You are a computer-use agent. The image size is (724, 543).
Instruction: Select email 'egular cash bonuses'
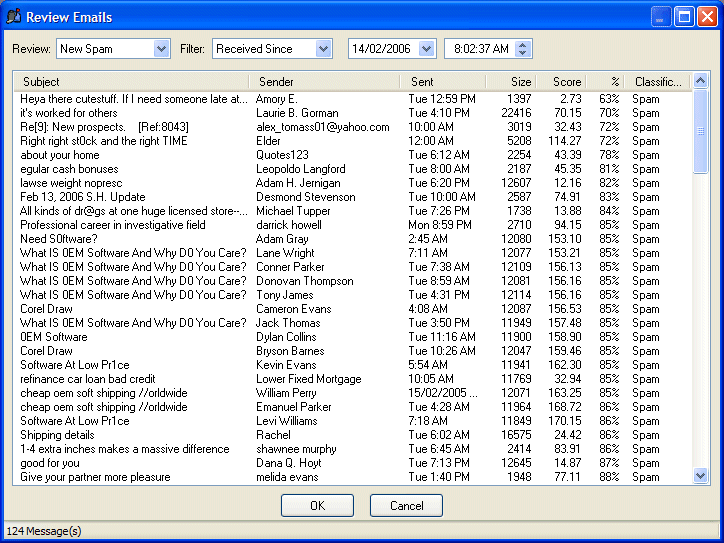[x=69, y=169]
